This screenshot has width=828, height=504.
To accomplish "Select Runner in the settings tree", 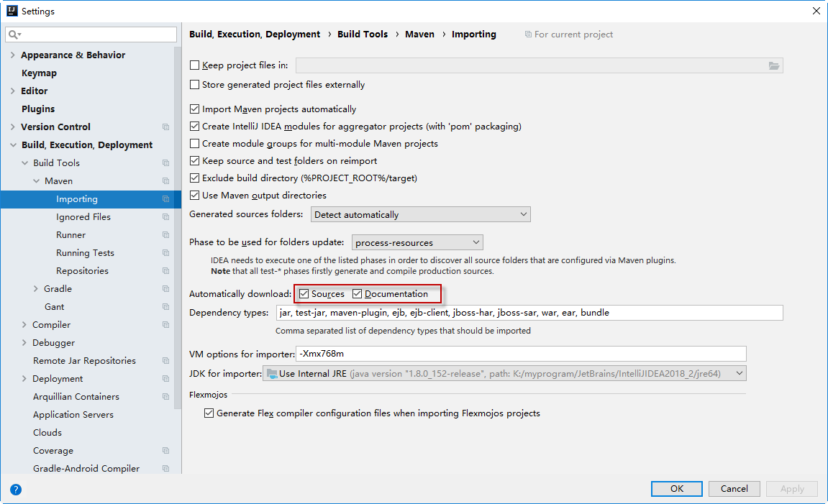I will pos(70,235).
